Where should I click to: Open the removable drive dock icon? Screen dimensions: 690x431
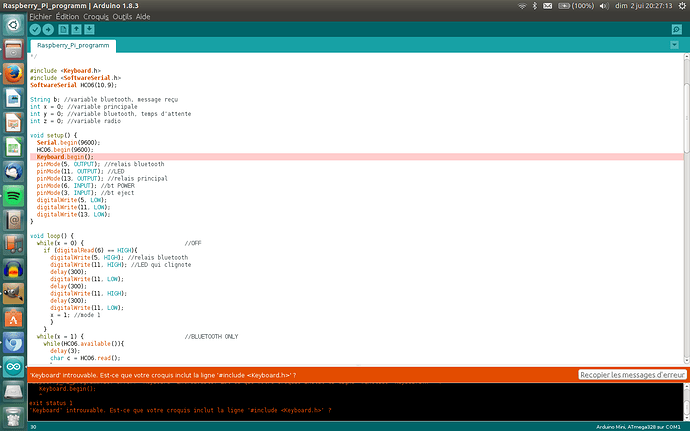(13, 391)
